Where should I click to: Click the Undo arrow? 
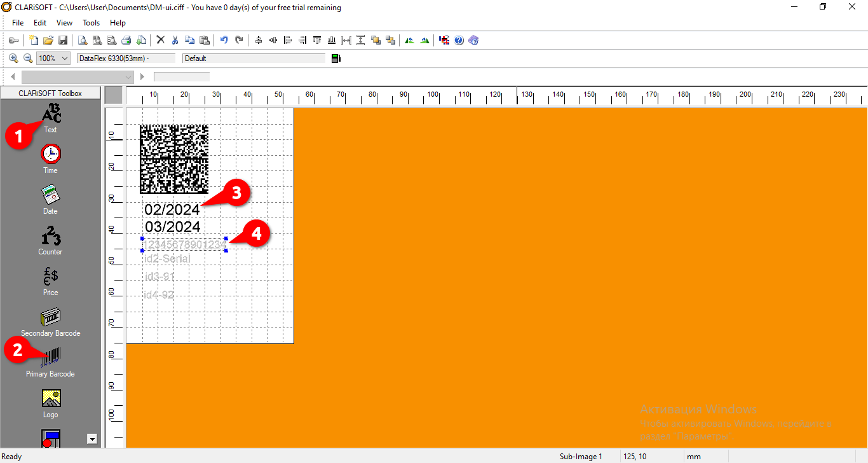pyautogui.click(x=224, y=40)
